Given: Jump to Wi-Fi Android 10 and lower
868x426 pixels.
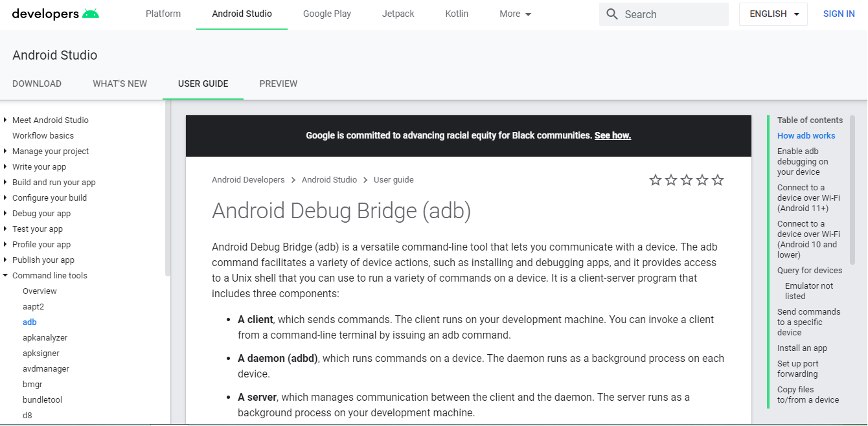Looking at the screenshot, I should pyautogui.click(x=808, y=239).
